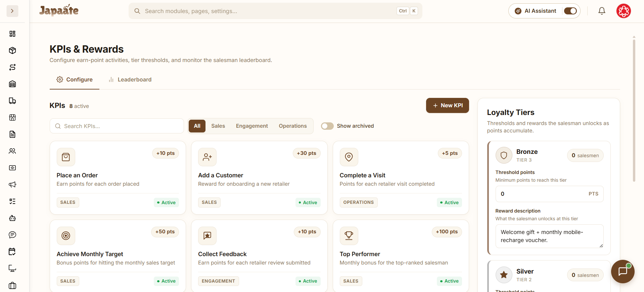
Task: Open the warehouse icon in sidebar
Action: coord(12,84)
